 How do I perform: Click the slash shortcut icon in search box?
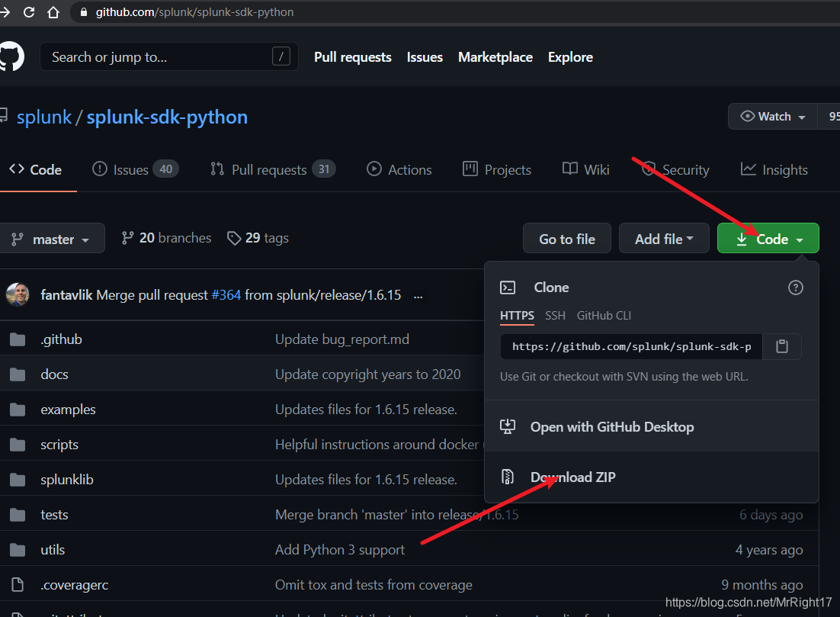(281, 56)
